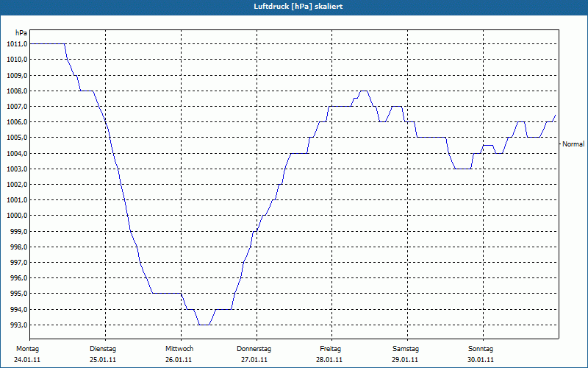Click the date 24.01.11
The image size is (588, 368).
tap(27, 360)
